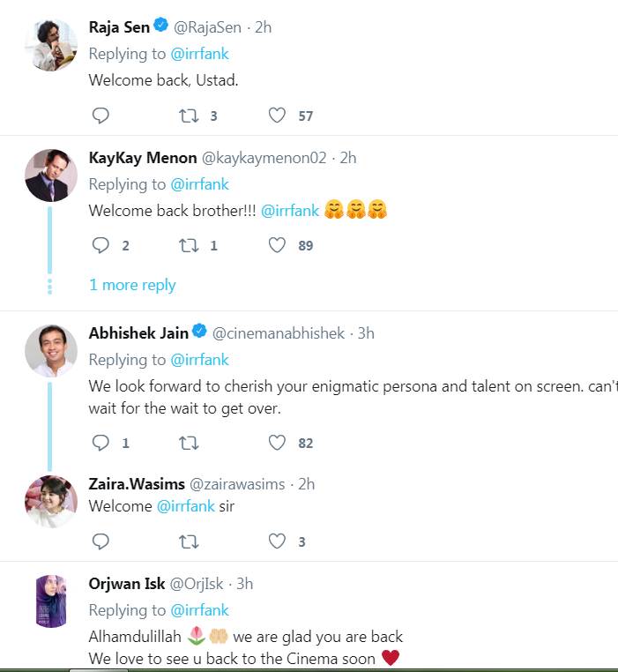The width and height of the screenshot is (618, 672).
Task: Reply to Raja Sen's tweet
Action: pyautogui.click(x=101, y=116)
